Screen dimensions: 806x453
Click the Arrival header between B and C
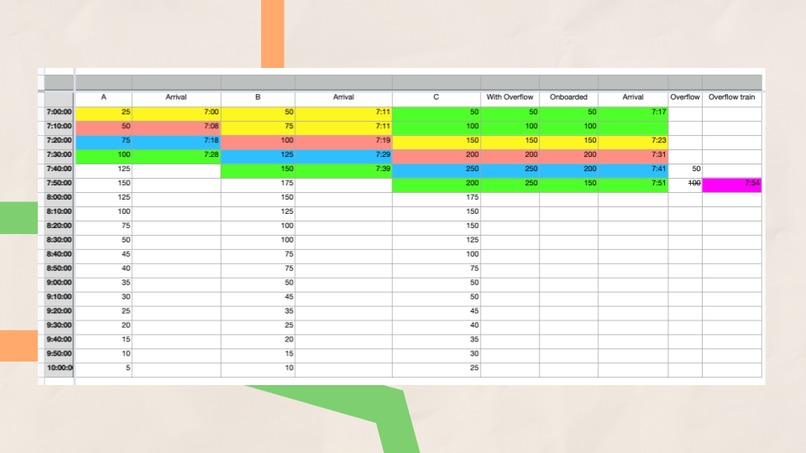pos(343,97)
